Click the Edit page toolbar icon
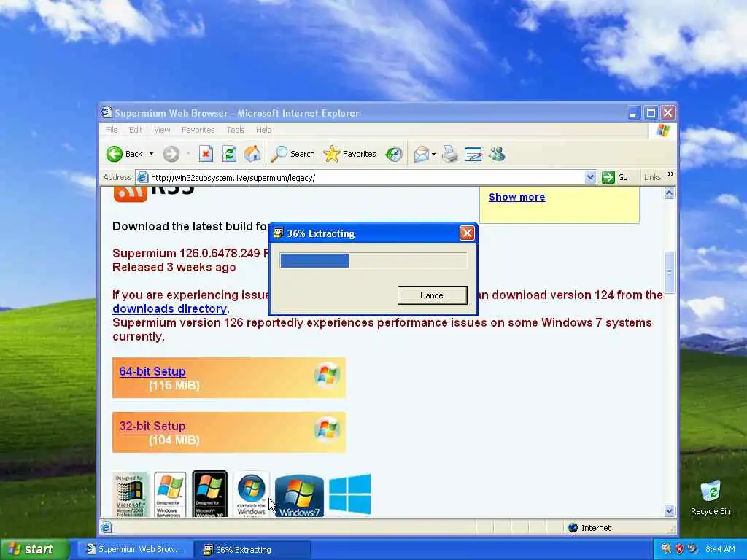This screenshot has height=560, width=747. coord(473,154)
